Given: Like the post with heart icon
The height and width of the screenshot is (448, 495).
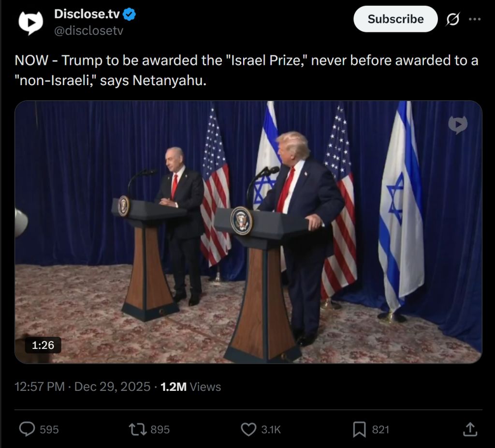Looking at the screenshot, I should coord(248,429).
